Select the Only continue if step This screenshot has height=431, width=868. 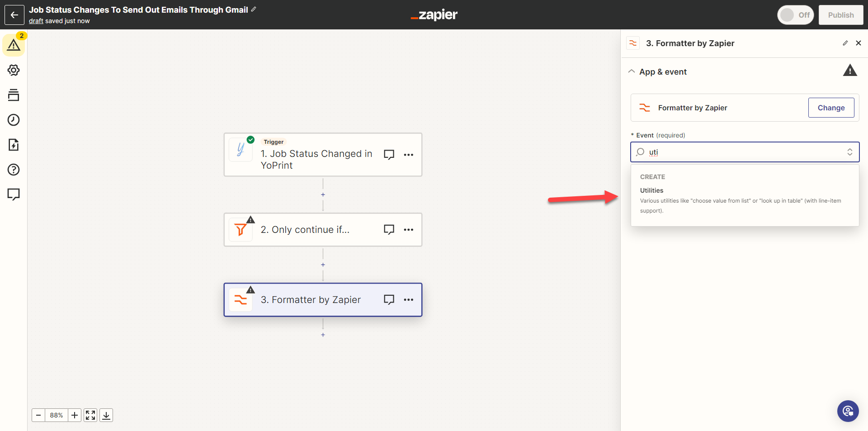click(323, 230)
